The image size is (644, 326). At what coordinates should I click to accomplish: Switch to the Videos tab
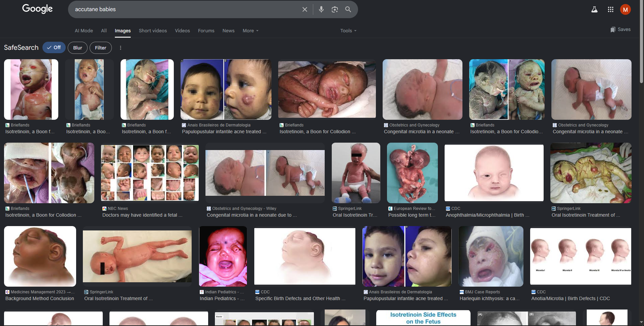(182, 31)
